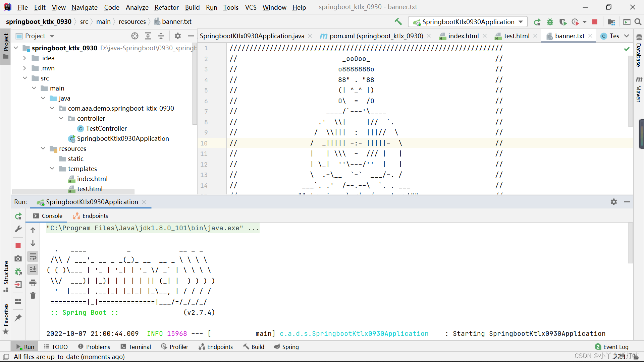The height and width of the screenshot is (362, 644).
Task: Open Spring tool window
Action: tap(286, 347)
